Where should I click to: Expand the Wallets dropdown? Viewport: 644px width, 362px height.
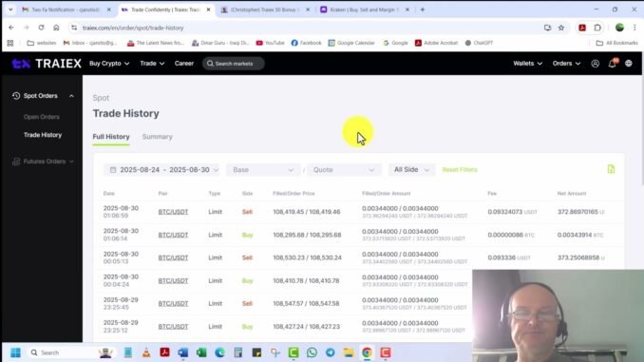528,64
